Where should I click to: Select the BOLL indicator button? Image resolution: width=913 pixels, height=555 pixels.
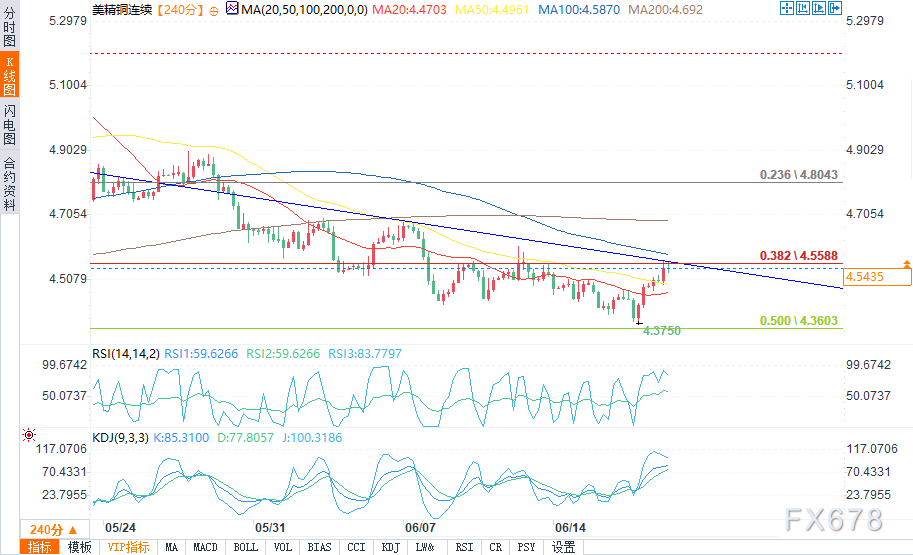point(245,547)
